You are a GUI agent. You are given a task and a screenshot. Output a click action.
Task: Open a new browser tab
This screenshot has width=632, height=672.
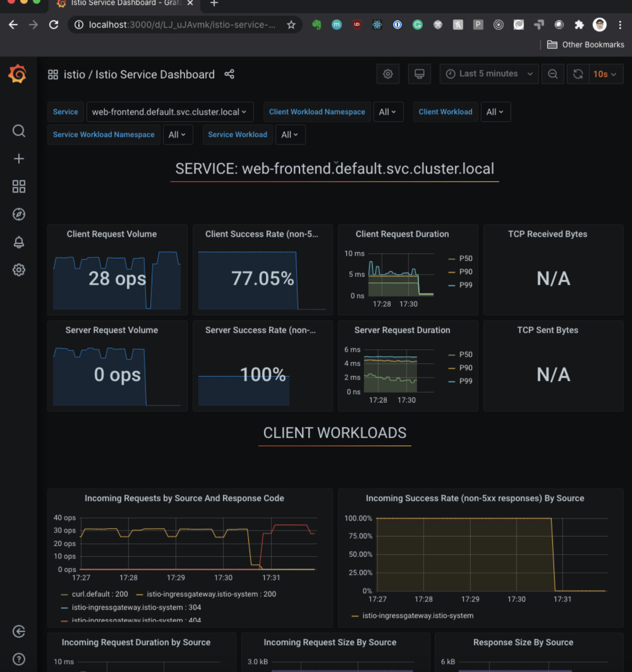(214, 4)
